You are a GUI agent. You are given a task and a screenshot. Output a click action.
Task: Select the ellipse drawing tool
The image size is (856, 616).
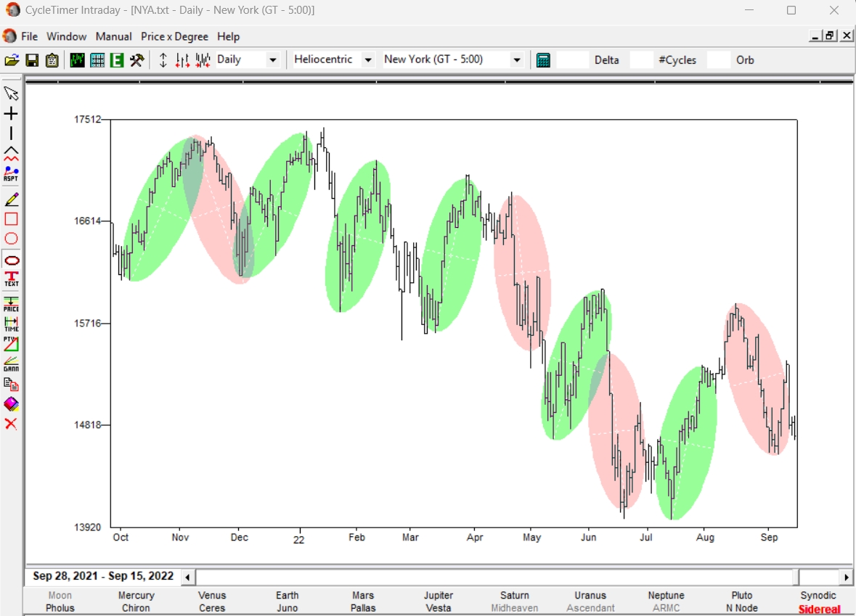click(11, 260)
